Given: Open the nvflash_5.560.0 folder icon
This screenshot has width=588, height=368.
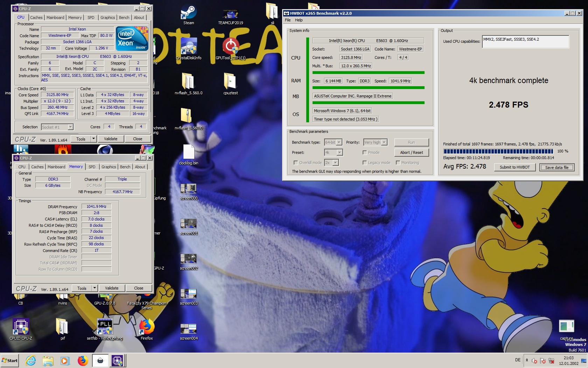Looking at the screenshot, I should pyautogui.click(x=189, y=84).
